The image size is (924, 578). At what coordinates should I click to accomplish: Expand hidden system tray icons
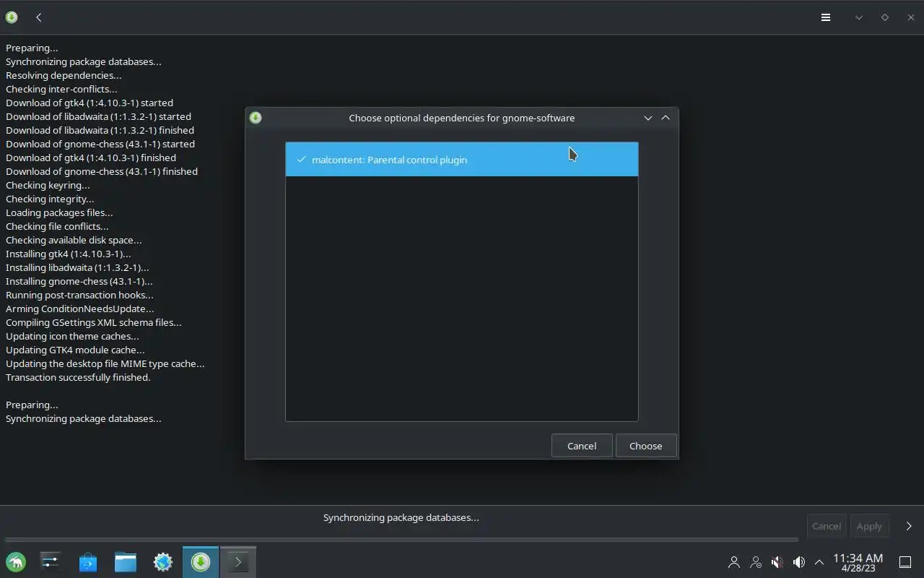pos(819,562)
